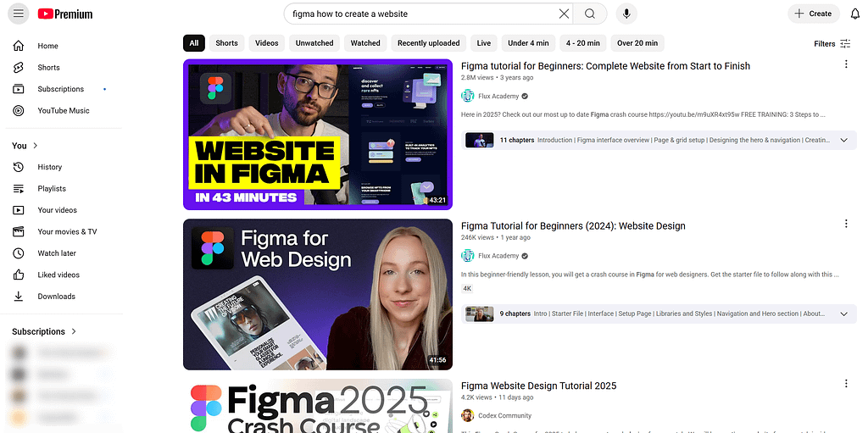The height and width of the screenshot is (433, 868).
Task: Click the 9 chapters preview thumbnail
Action: pos(480,314)
